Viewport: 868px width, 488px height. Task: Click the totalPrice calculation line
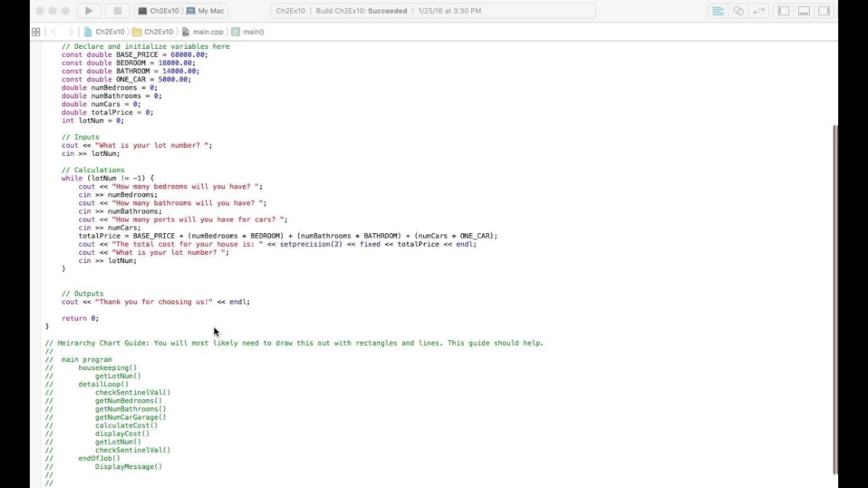(x=288, y=236)
